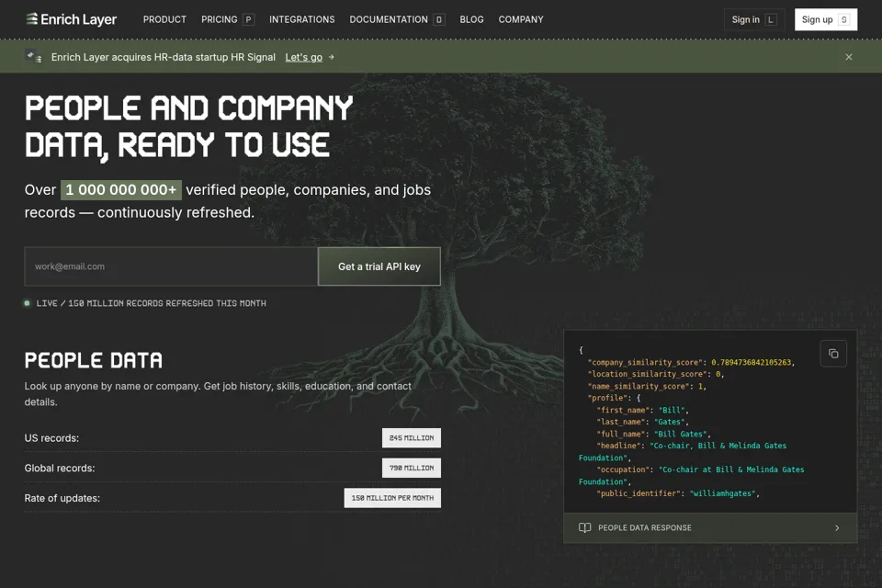The image size is (882, 588).
Task: Click the live status green dot
Action: (x=27, y=303)
